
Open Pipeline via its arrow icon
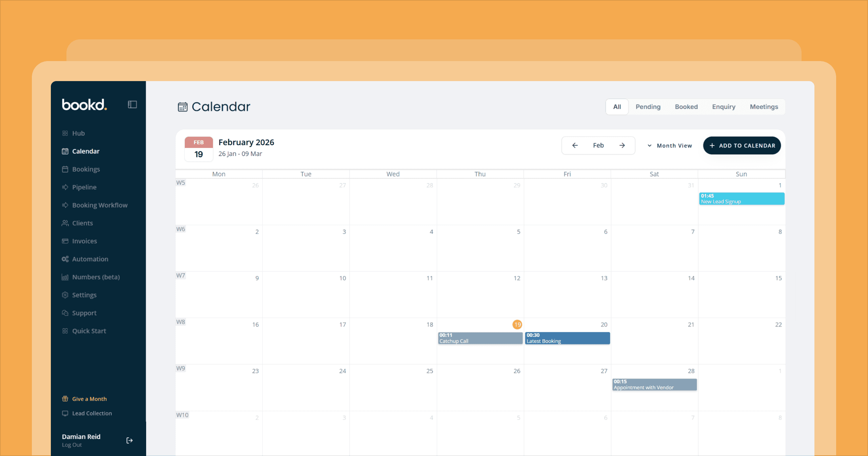[65, 187]
